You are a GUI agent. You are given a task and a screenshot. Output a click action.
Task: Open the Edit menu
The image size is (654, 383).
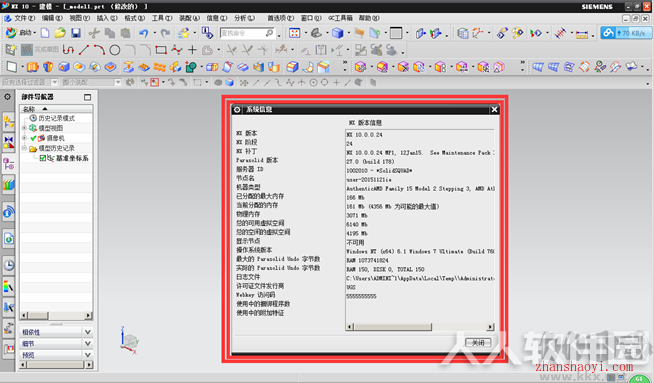(x=52, y=18)
